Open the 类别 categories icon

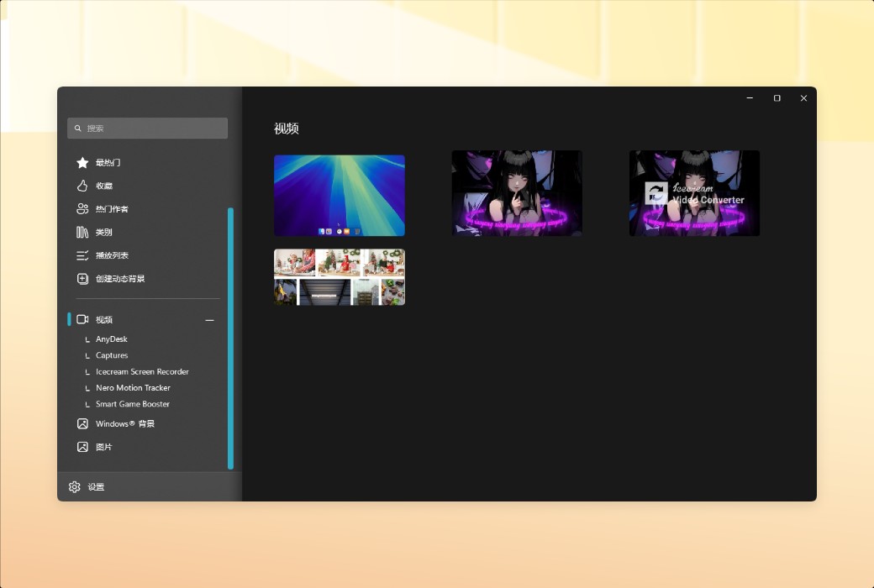(x=81, y=232)
